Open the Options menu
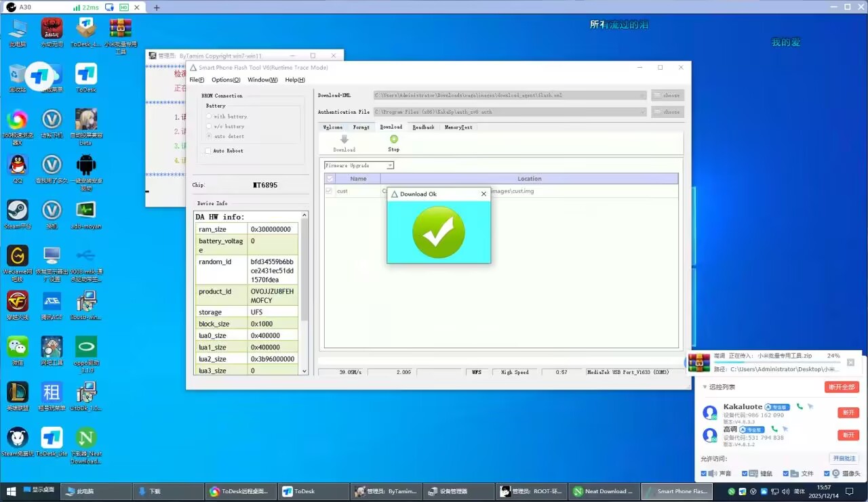The width and height of the screenshot is (868, 502). click(226, 80)
